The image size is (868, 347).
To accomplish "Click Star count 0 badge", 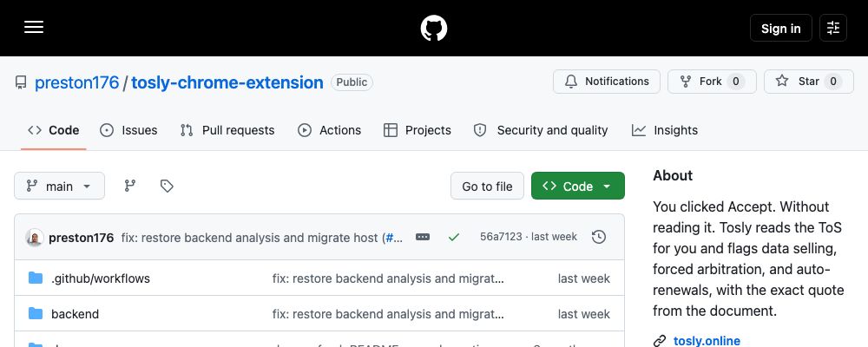I will pyautogui.click(x=833, y=82).
